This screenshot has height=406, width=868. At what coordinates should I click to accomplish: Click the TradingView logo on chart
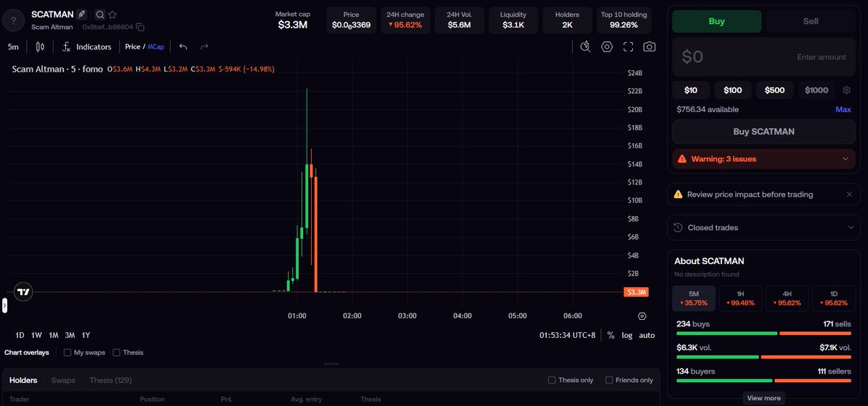tap(23, 292)
